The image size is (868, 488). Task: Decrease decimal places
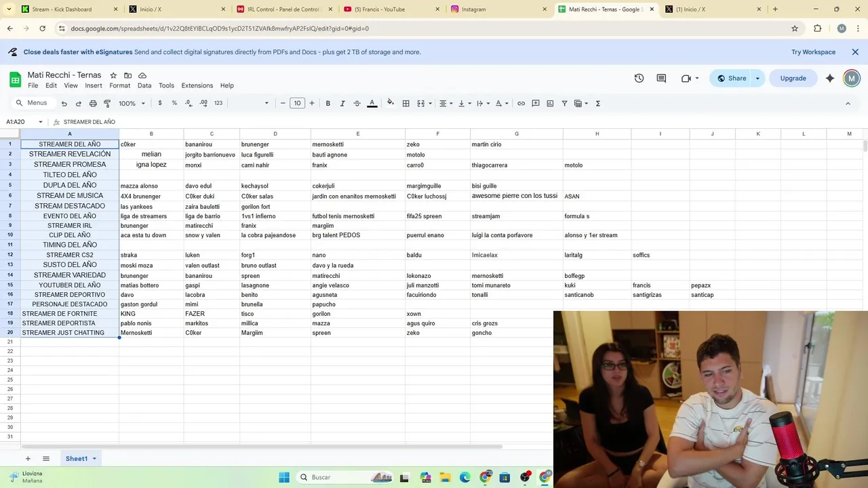(189, 103)
